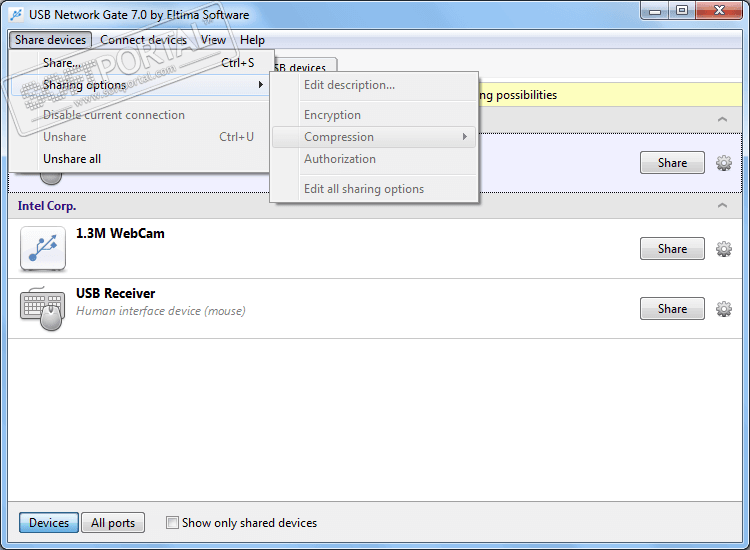Open settings gear for USB Receiver
The width and height of the screenshot is (750, 550).
click(x=723, y=308)
